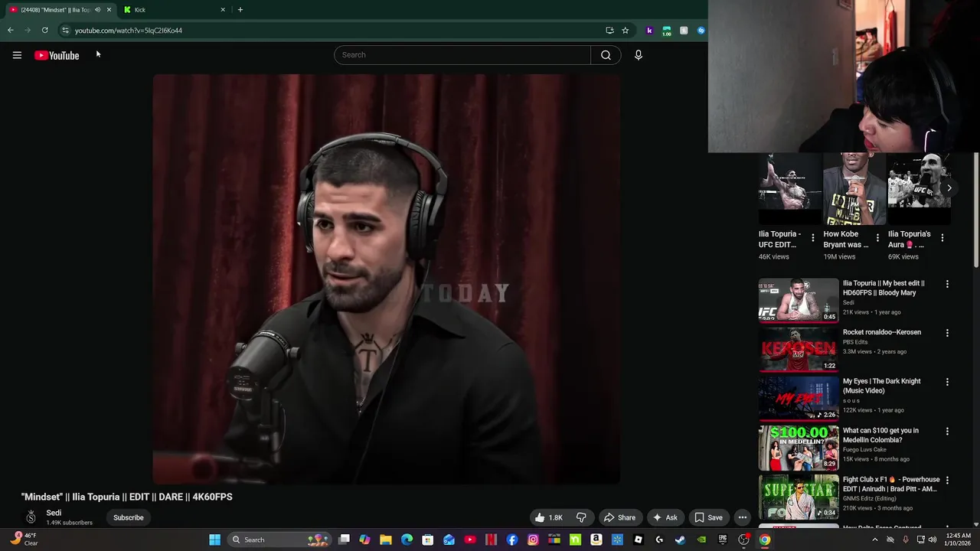
Task: Dislike the video with thumbs down
Action: tap(581, 518)
